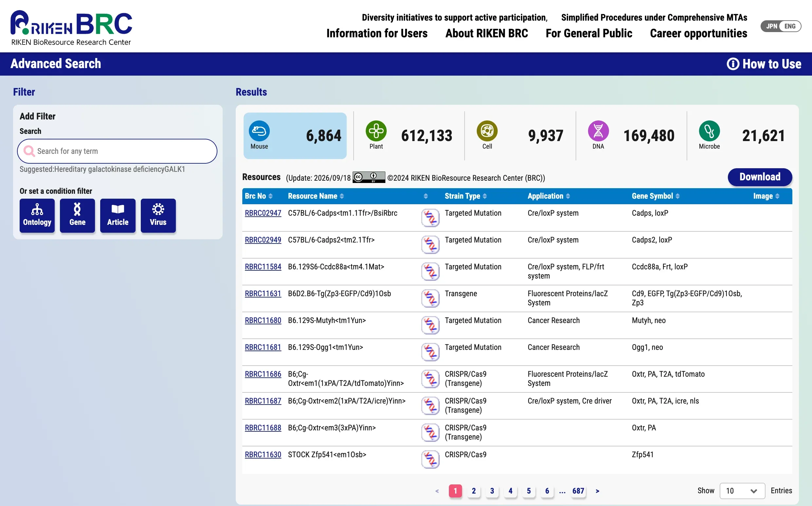Sort results by Brc No column
Image resolution: width=812 pixels, height=506 pixels.
(x=259, y=196)
